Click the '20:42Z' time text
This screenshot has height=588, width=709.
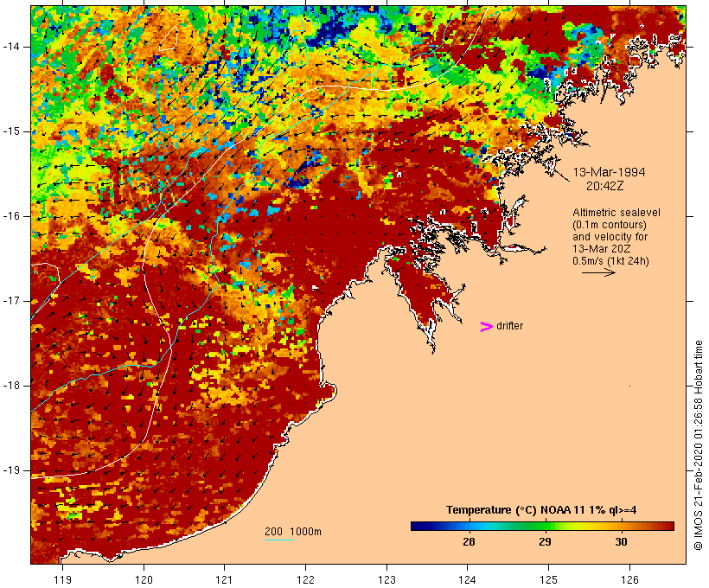(x=605, y=186)
